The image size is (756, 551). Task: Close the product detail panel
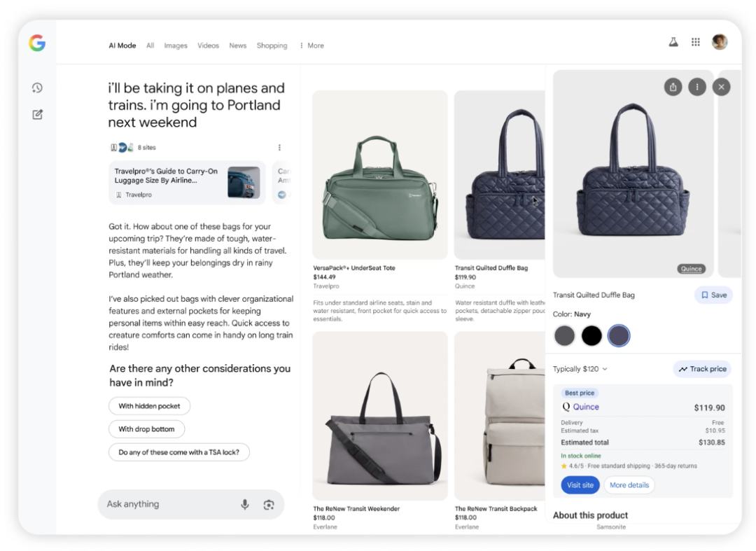click(721, 88)
